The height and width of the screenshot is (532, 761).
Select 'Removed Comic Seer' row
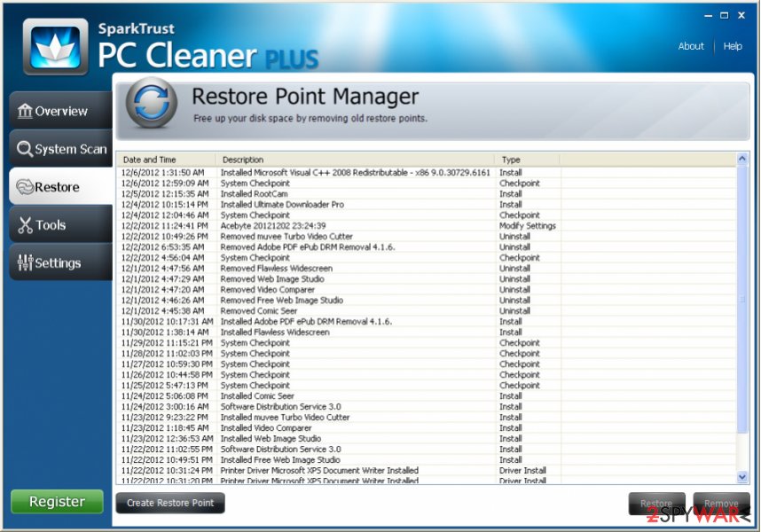click(x=426, y=311)
